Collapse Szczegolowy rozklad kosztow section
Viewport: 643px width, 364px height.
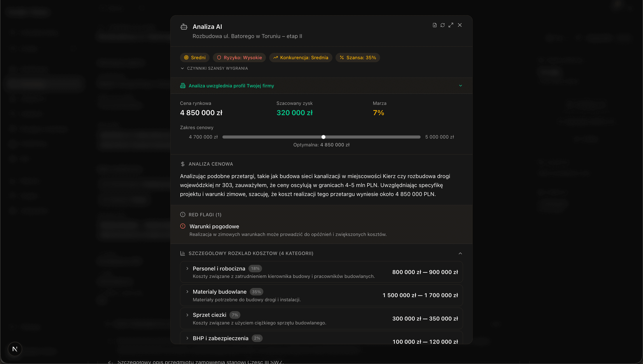pos(460,253)
